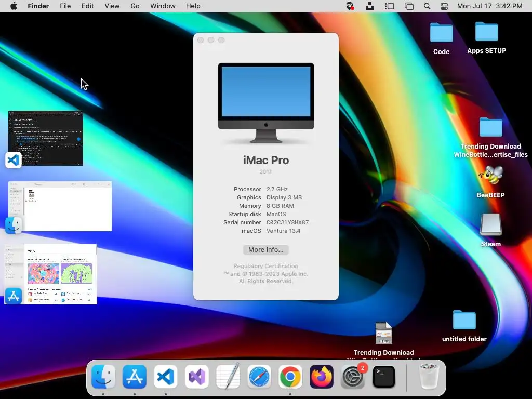Viewport: 532px width, 399px height.
Task: Open Safari from the Dock
Action: pyautogui.click(x=259, y=377)
